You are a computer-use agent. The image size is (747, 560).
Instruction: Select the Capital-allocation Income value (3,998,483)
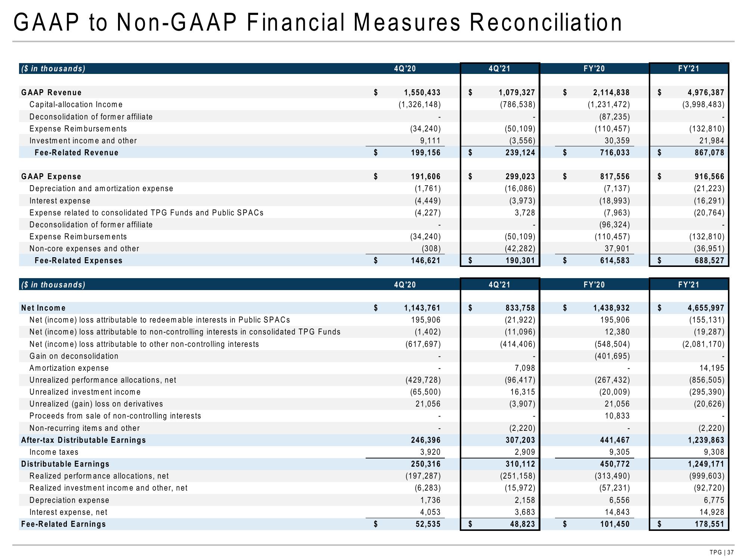(x=703, y=105)
